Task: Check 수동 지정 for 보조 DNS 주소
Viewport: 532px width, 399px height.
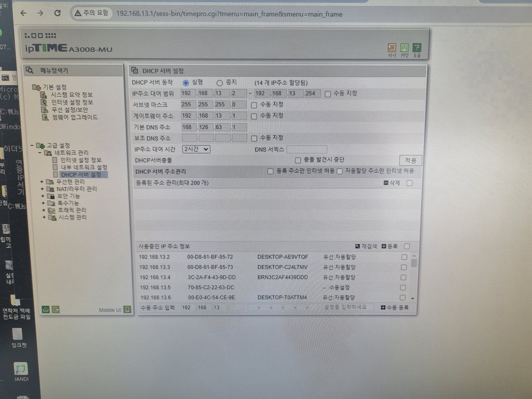Action: pyautogui.click(x=254, y=138)
